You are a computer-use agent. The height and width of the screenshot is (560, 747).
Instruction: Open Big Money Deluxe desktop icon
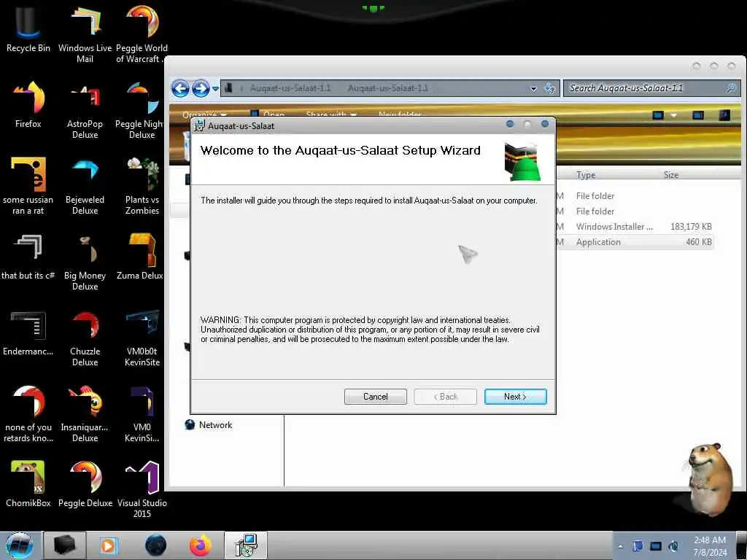(85, 261)
